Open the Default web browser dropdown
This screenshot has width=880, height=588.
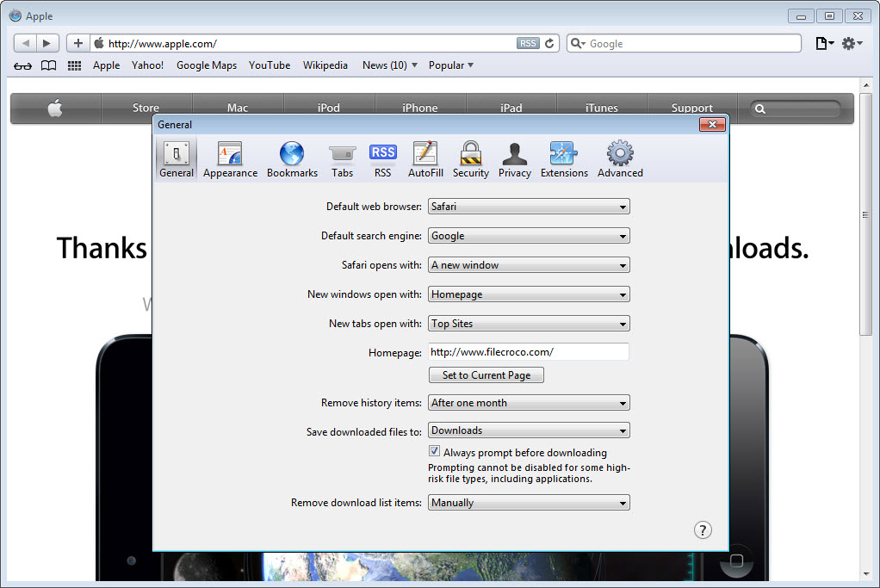click(x=529, y=207)
